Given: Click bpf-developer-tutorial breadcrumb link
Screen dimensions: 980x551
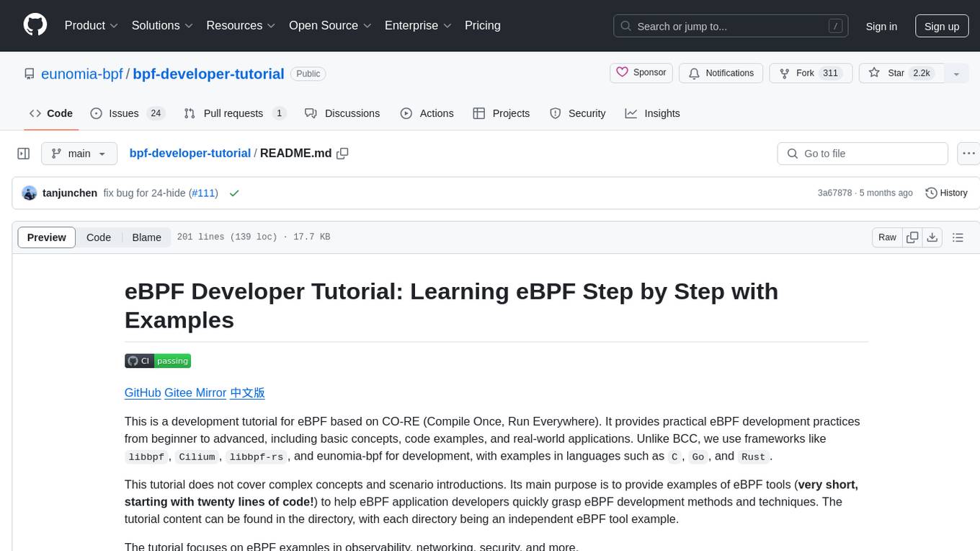Looking at the screenshot, I should click(190, 153).
